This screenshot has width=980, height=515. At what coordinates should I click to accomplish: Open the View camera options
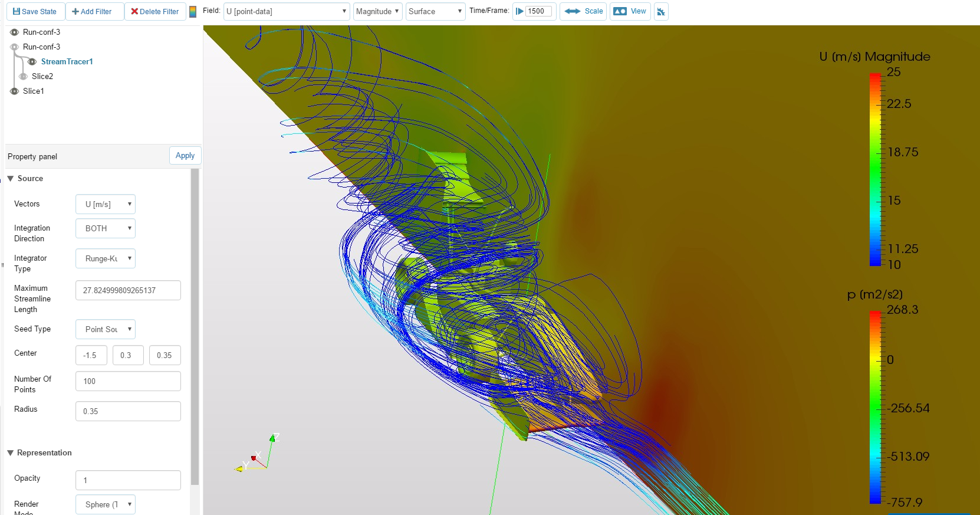point(630,11)
